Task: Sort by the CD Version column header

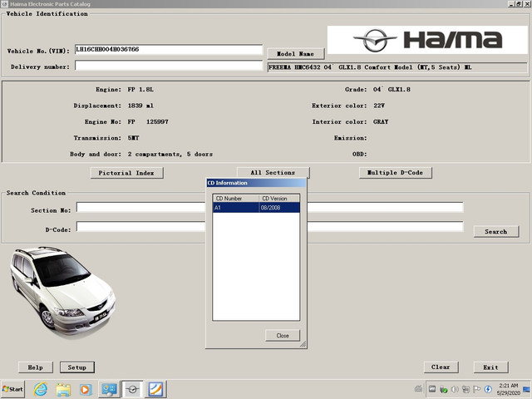Action: pyautogui.click(x=279, y=199)
